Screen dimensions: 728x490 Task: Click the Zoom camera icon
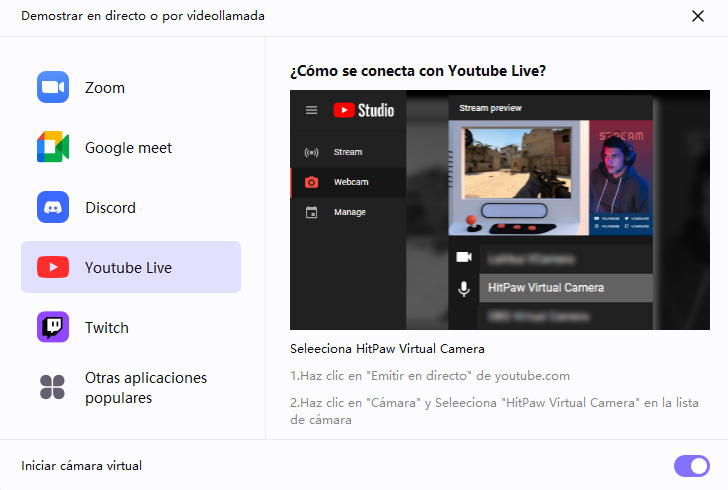pyautogui.click(x=53, y=87)
